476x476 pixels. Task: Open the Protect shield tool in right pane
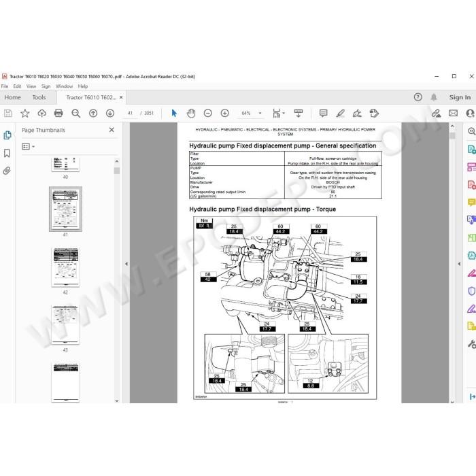click(471, 291)
